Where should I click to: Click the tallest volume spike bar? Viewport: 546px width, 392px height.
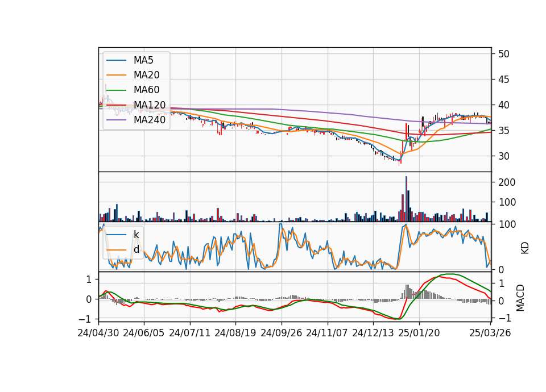click(406, 199)
